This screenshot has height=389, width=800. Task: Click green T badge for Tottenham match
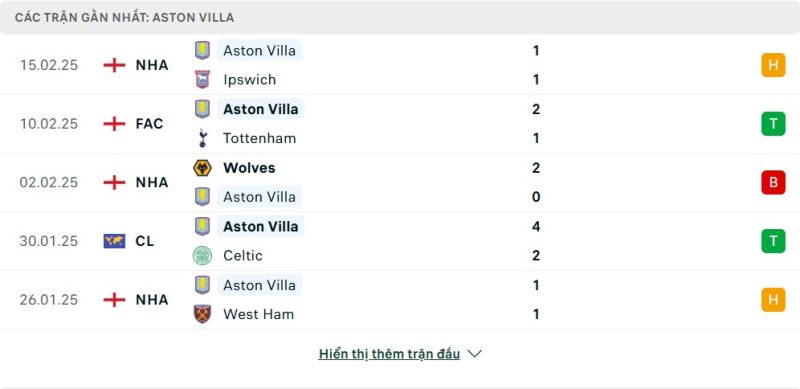pos(773,124)
